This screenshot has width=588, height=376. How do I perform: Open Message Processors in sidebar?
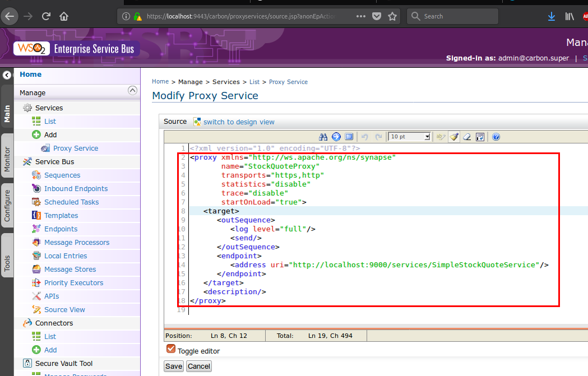point(77,243)
